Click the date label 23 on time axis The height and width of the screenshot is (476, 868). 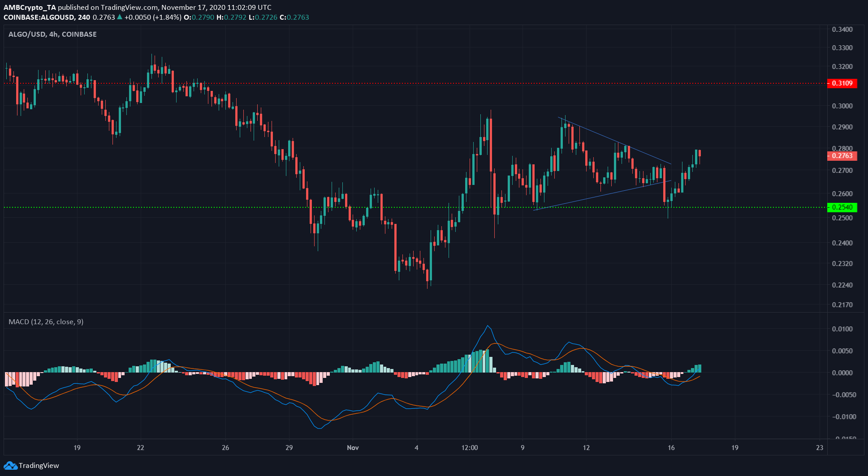(820, 448)
